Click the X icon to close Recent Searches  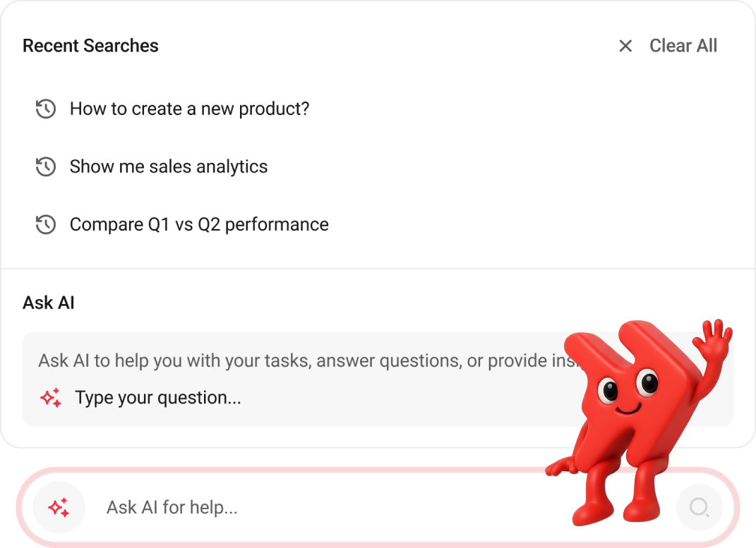coord(625,46)
